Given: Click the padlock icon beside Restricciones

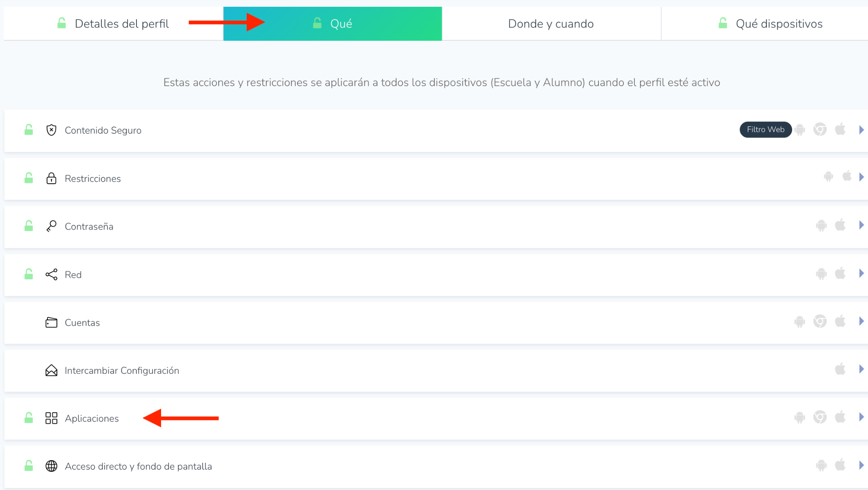Looking at the screenshot, I should [x=51, y=178].
